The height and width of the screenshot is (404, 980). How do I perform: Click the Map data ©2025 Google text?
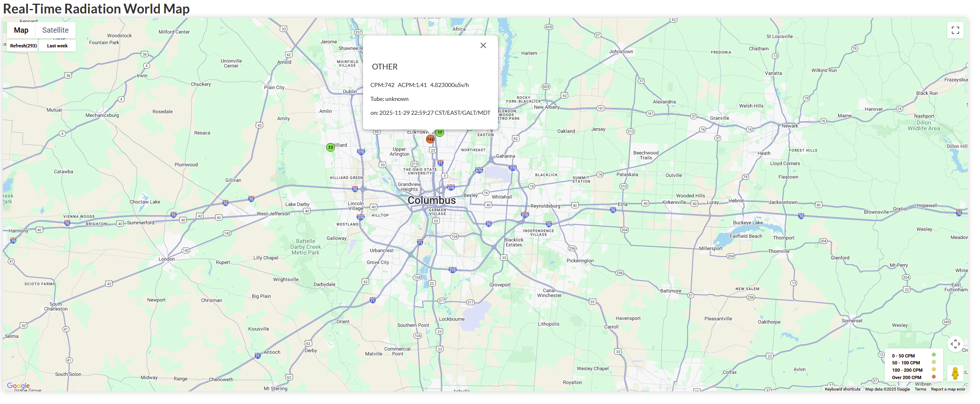coord(888,389)
